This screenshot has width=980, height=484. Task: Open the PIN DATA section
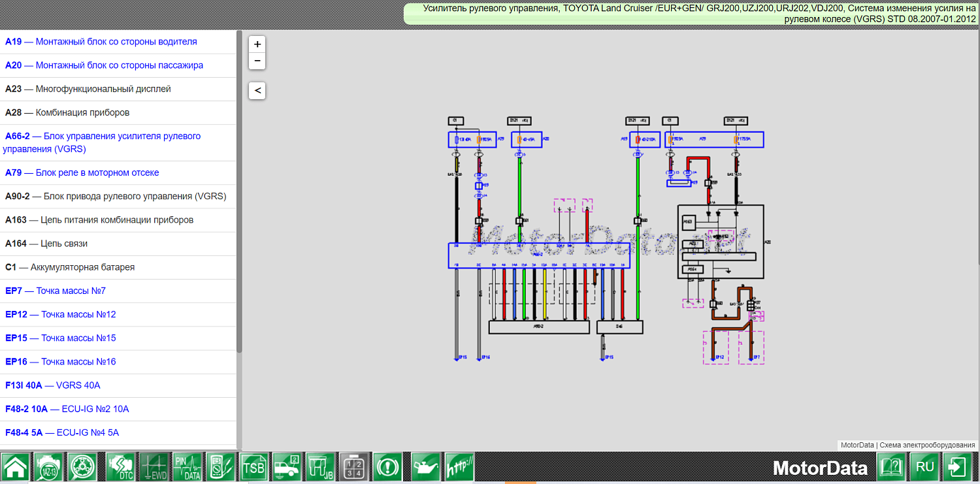pyautogui.click(x=188, y=468)
